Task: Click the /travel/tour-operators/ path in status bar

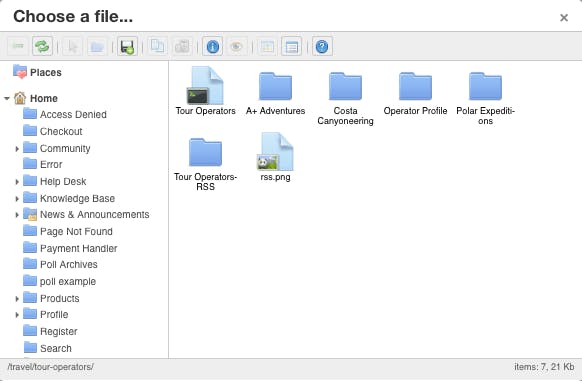Action: pos(50,367)
